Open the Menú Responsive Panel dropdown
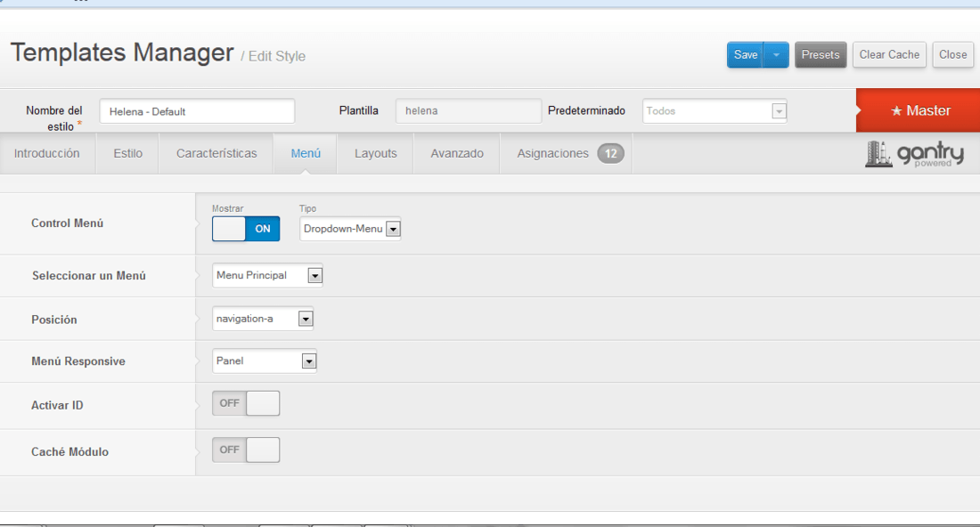980x527 pixels. point(265,361)
